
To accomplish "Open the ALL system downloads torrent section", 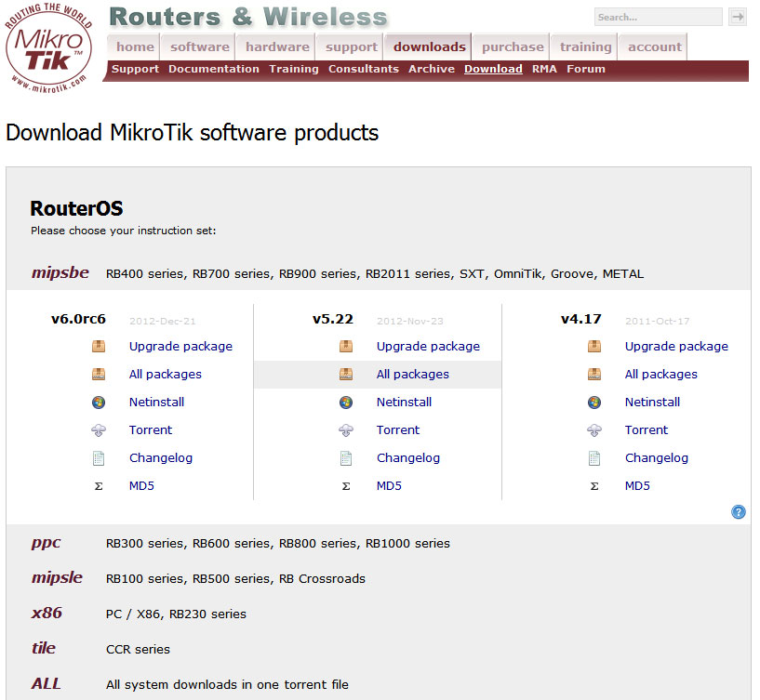I will coord(46,684).
